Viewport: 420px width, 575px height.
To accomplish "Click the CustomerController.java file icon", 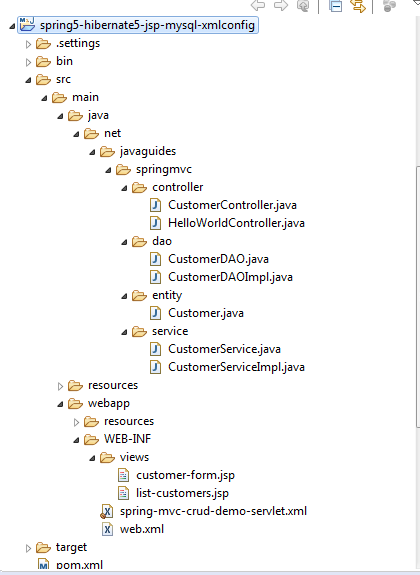I will coord(156,205).
